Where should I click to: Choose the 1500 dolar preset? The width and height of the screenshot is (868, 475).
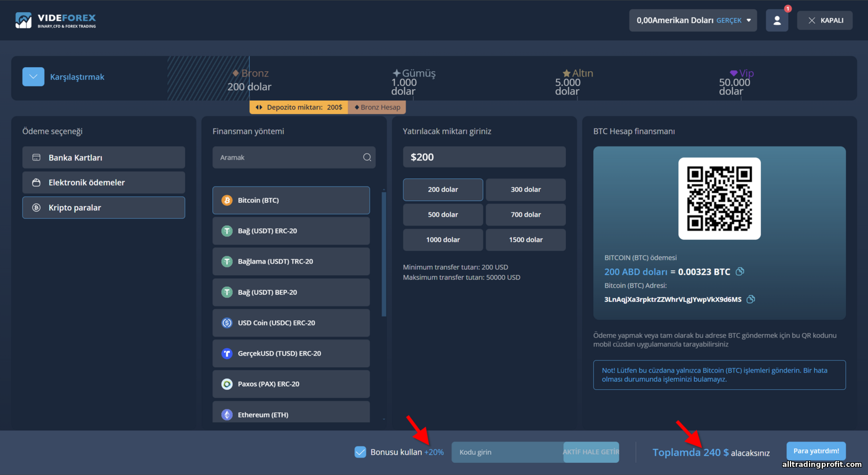[x=525, y=240]
